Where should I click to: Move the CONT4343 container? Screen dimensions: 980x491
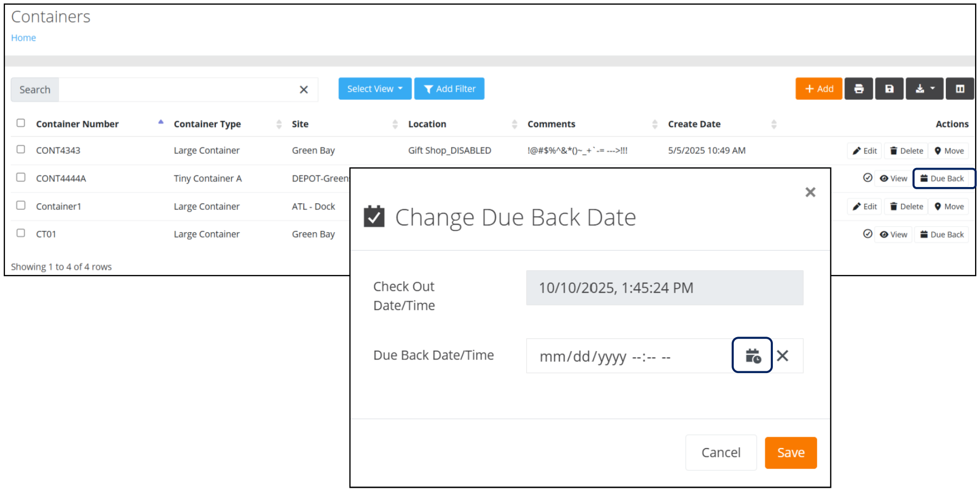click(949, 151)
